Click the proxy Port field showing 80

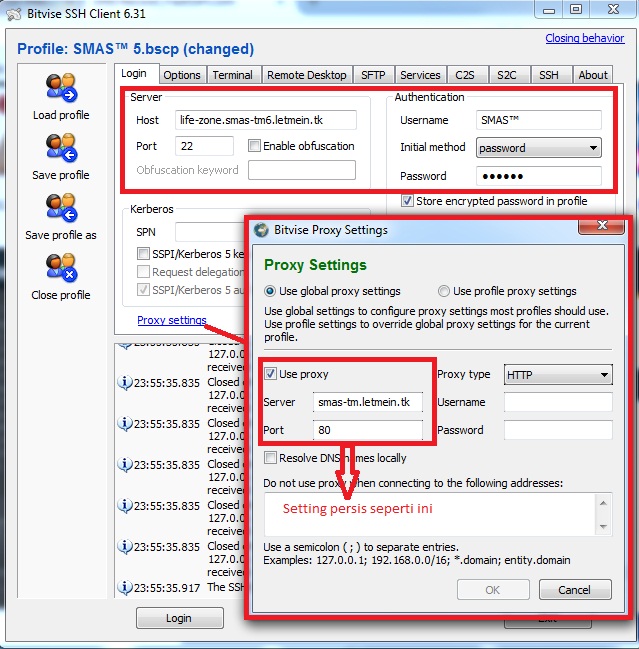click(x=368, y=430)
